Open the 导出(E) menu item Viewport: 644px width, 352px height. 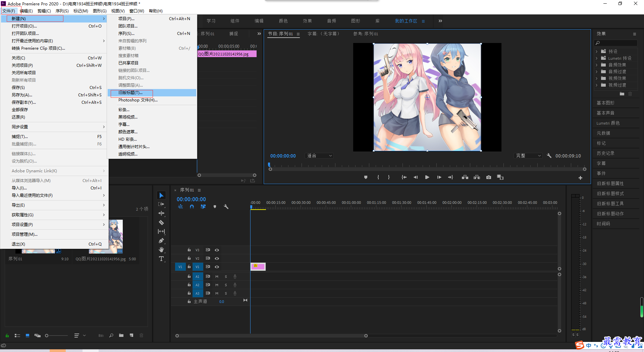54,205
